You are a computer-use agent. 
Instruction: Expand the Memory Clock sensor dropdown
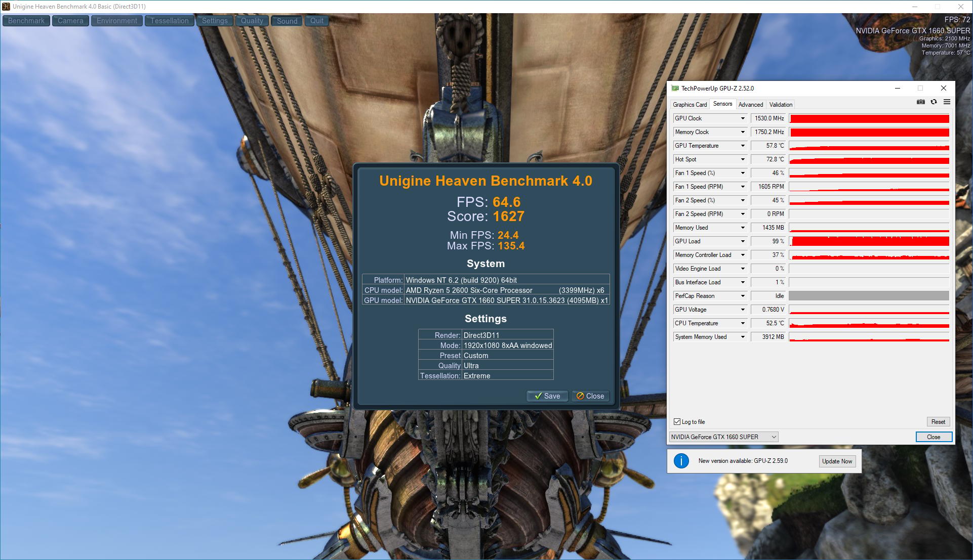743,132
